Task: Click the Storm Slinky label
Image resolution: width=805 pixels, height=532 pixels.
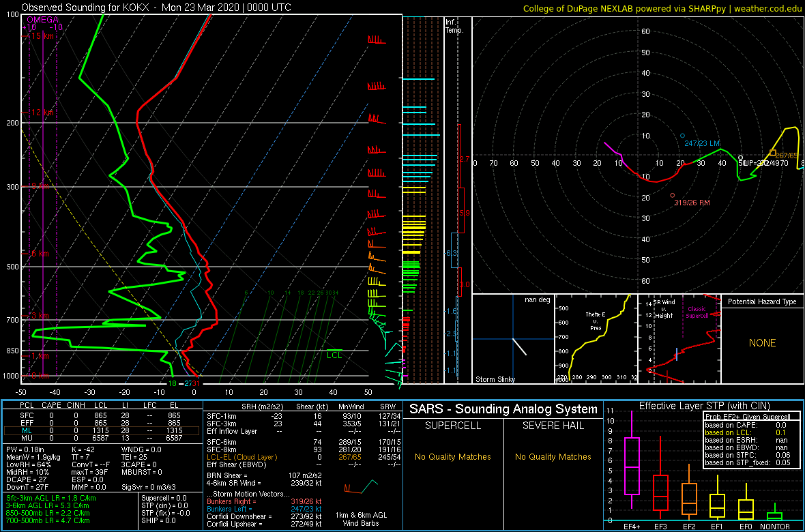Action: pos(495,379)
